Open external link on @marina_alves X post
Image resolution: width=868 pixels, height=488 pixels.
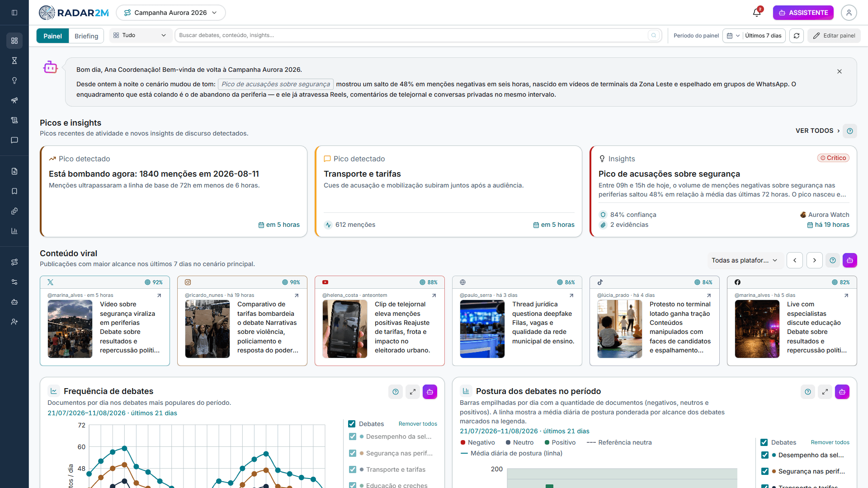click(159, 296)
